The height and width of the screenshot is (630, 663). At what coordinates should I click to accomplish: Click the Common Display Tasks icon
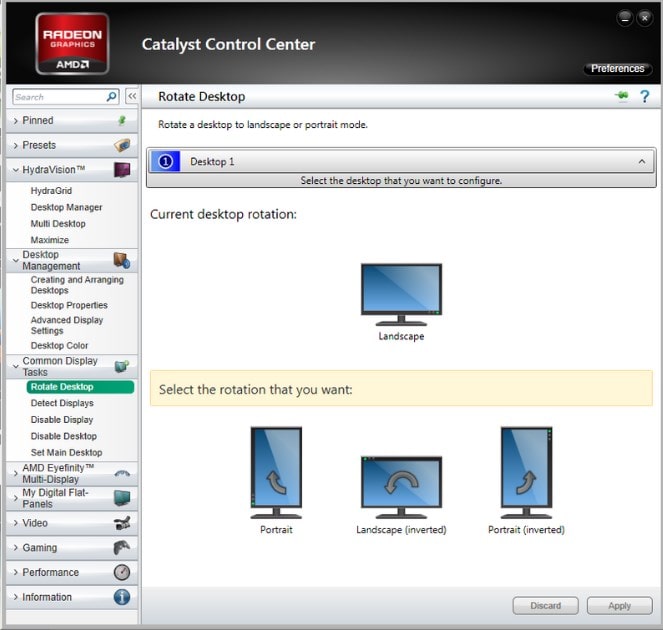(122, 366)
